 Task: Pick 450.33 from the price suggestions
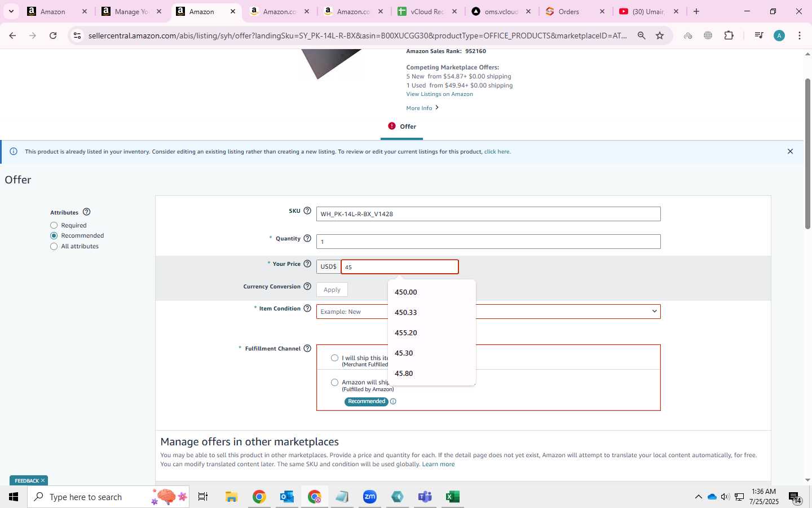pyautogui.click(x=432, y=313)
